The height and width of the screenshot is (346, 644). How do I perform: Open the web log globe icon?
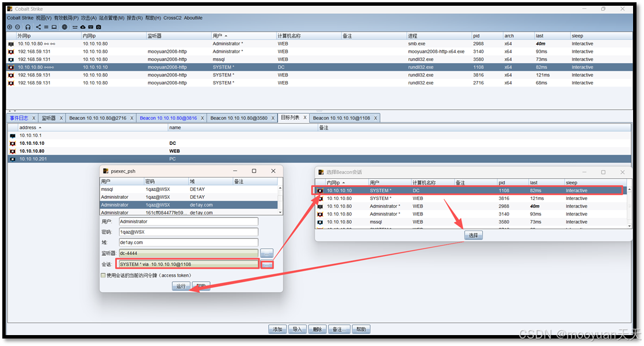coord(64,27)
